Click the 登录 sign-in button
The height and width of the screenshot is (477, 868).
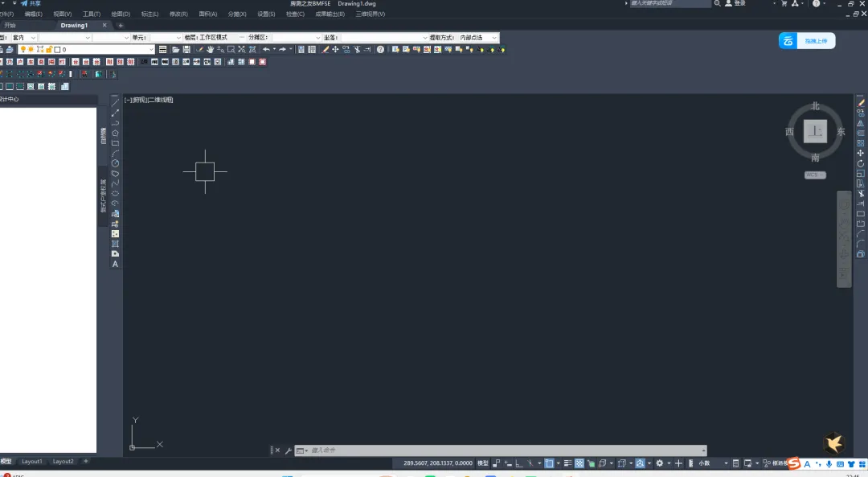pos(735,4)
